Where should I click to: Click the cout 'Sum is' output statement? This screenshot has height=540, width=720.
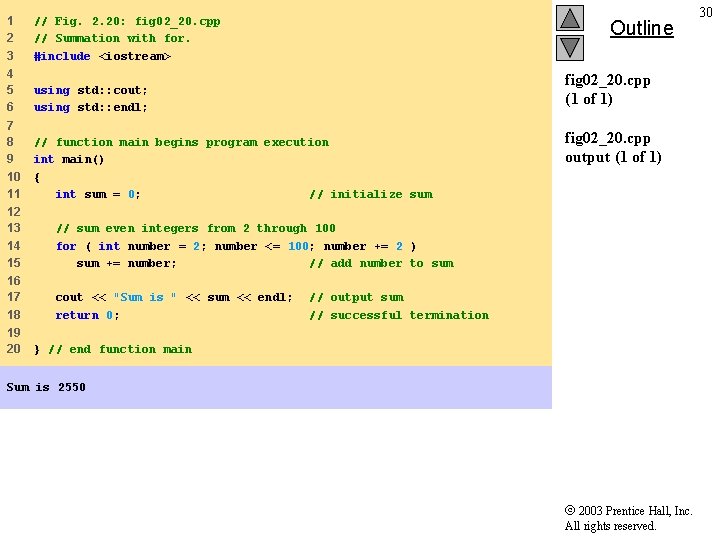pyautogui.click(x=174, y=297)
